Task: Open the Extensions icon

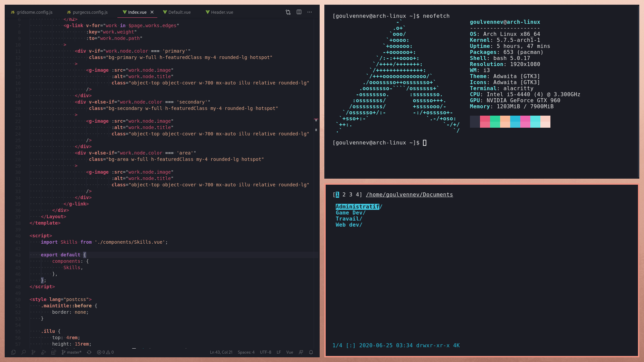Action: (54, 352)
